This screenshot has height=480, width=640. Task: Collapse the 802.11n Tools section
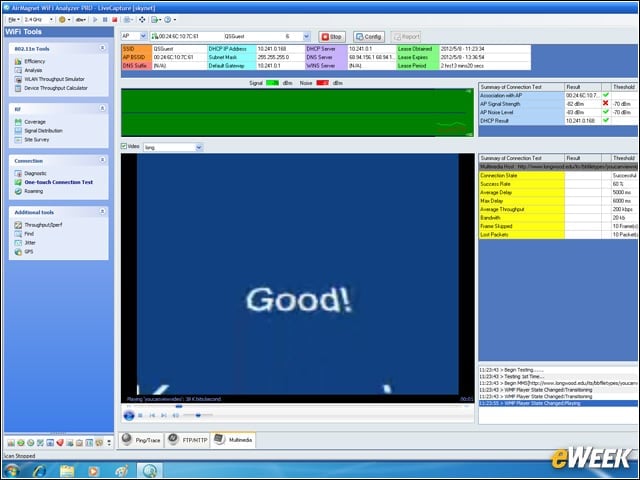(x=102, y=48)
